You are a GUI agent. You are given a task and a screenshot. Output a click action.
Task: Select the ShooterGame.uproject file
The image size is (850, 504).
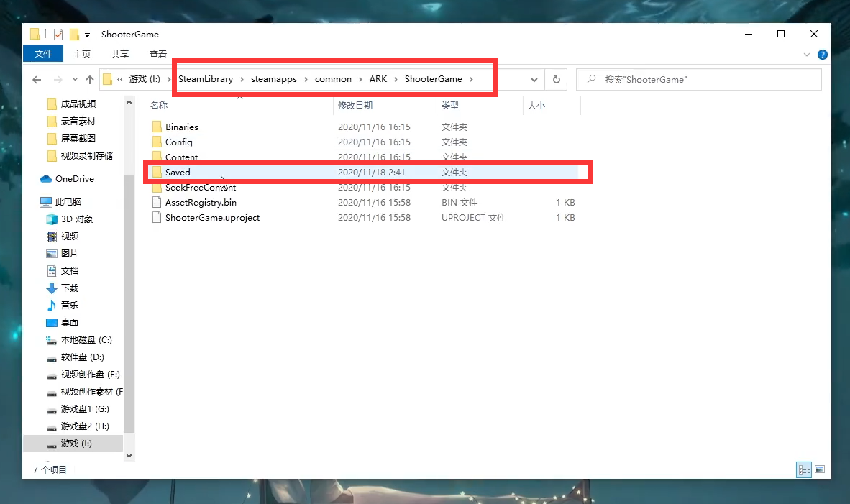tap(212, 218)
